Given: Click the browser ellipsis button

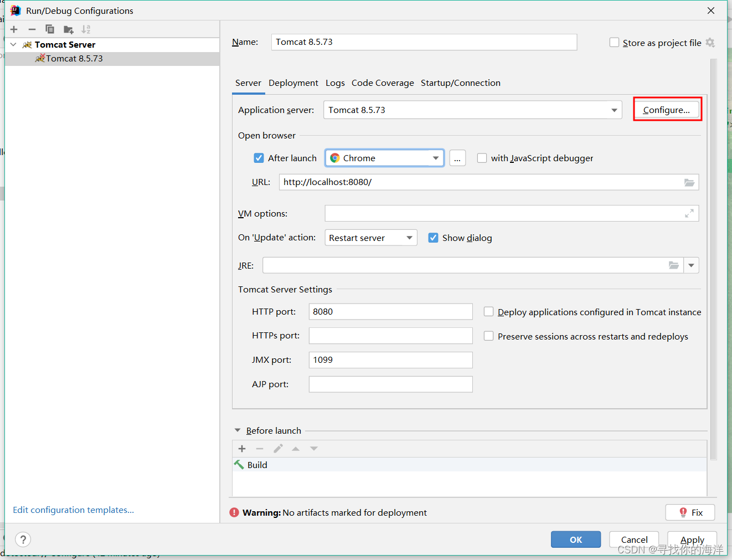Looking at the screenshot, I should [457, 158].
